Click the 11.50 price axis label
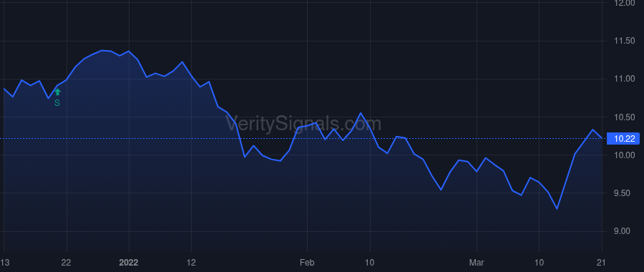Image resolution: width=644 pixels, height=272 pixels. [x=624, y=41]
